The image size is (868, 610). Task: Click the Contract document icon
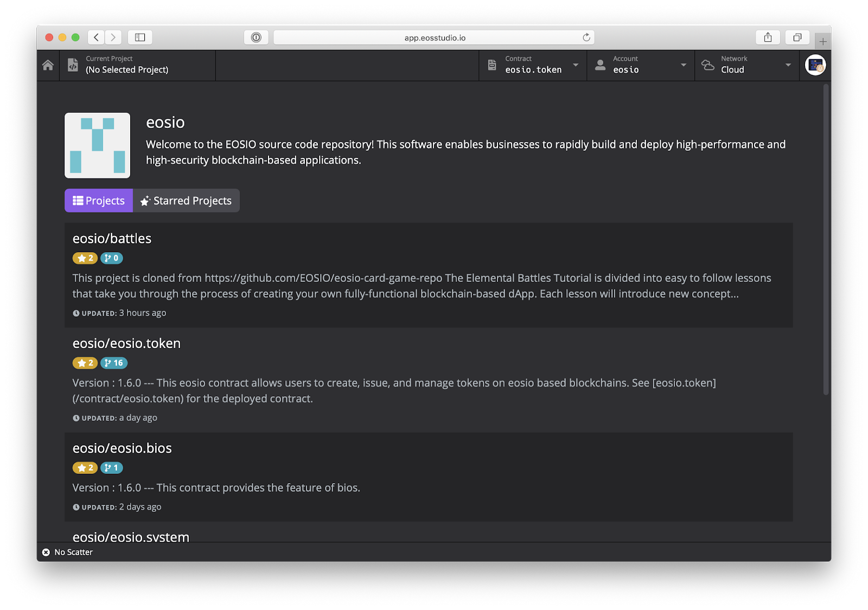pos(492,65)
